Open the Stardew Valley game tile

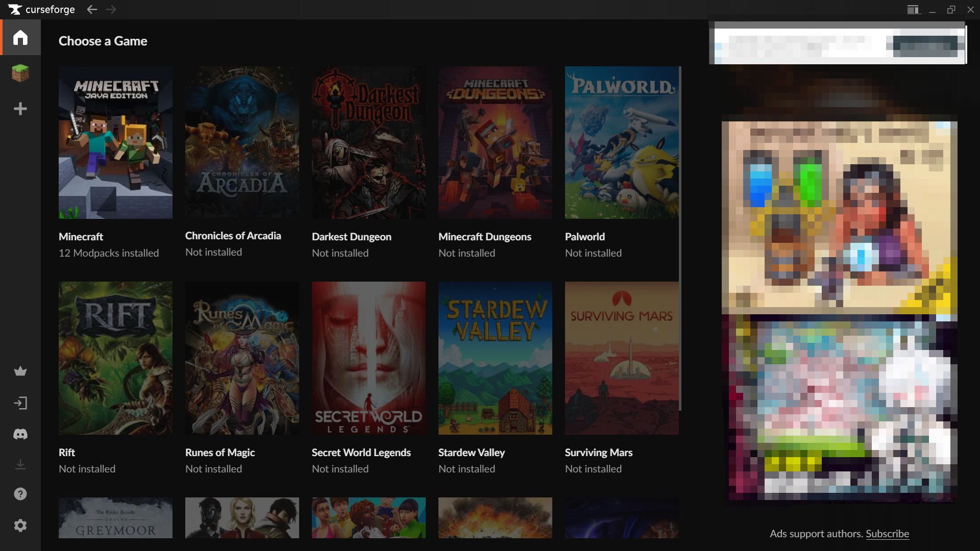(x=495, y=358)
